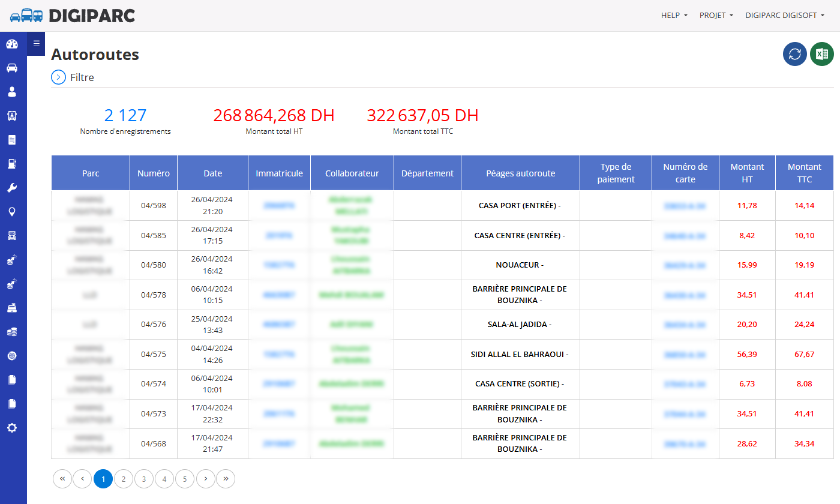Click record number 04/574
The height and width of the screenshot is (504, 840).
coord(154,384)
